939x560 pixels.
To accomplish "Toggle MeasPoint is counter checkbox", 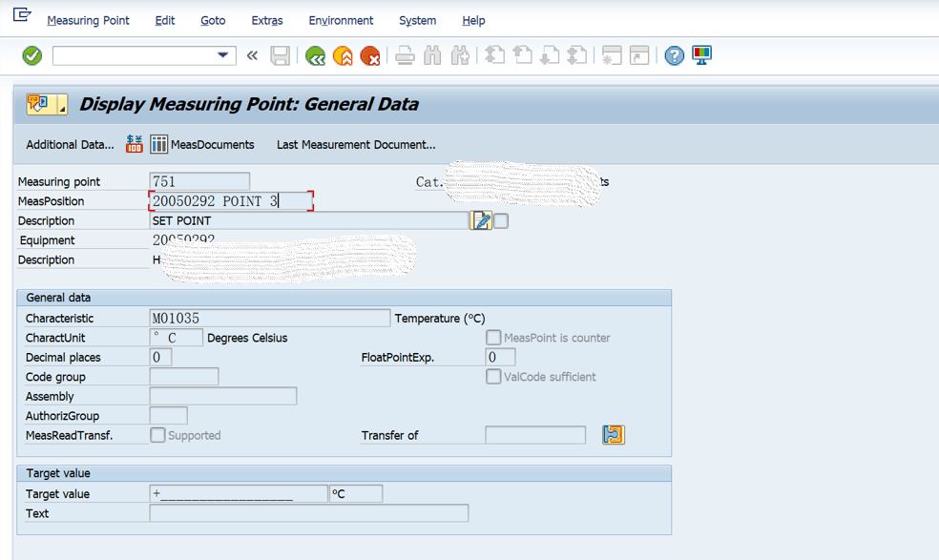I will [x=493, y=337].
